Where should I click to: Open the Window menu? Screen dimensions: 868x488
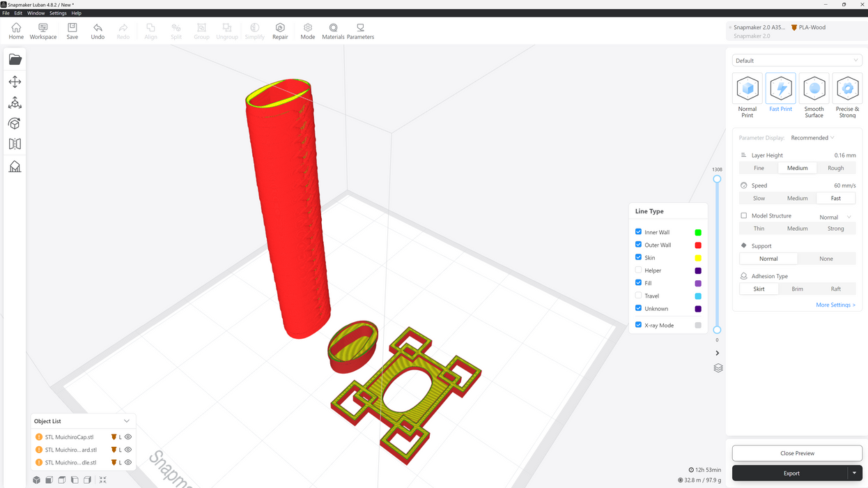[36, 13]
